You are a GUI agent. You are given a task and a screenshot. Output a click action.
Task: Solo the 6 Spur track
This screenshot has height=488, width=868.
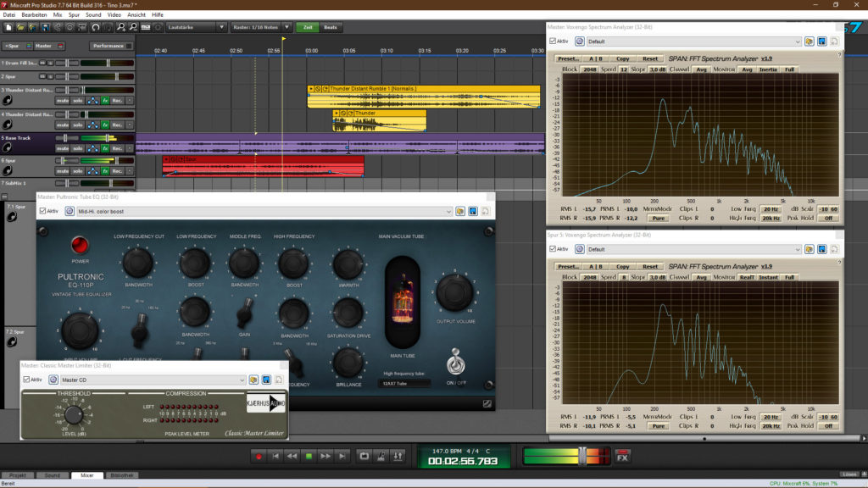coord(77,171)
